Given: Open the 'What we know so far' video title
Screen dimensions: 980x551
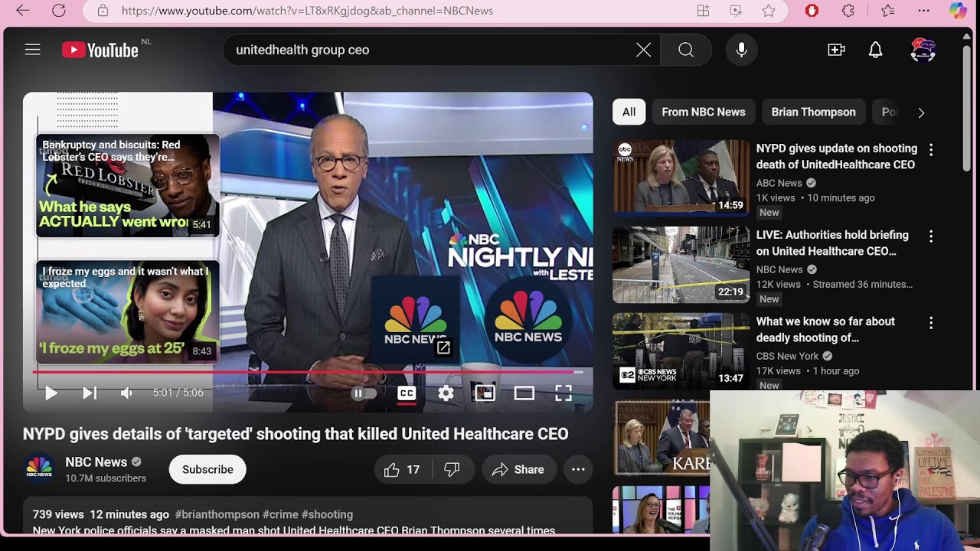Looking at the screenshot, I should click(x=825, y=329).
